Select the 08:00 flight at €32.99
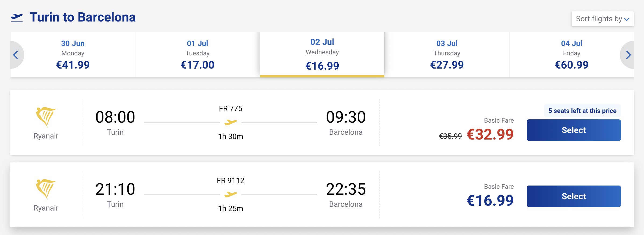Viewport: 644px width, 235px height. point(574,130)
